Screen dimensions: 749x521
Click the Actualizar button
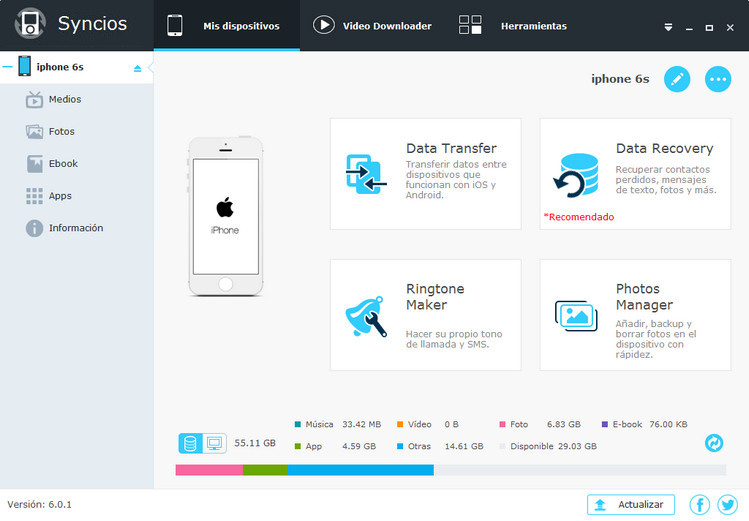[631, 504]
